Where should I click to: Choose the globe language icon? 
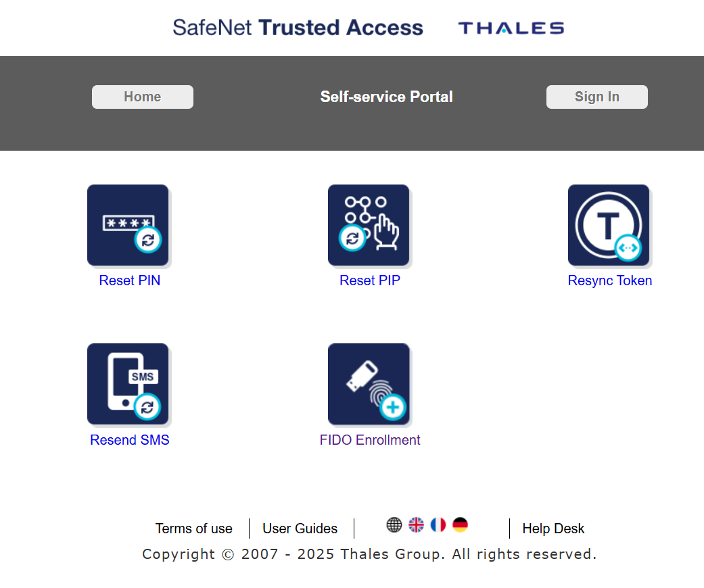[x=394, y=524]
